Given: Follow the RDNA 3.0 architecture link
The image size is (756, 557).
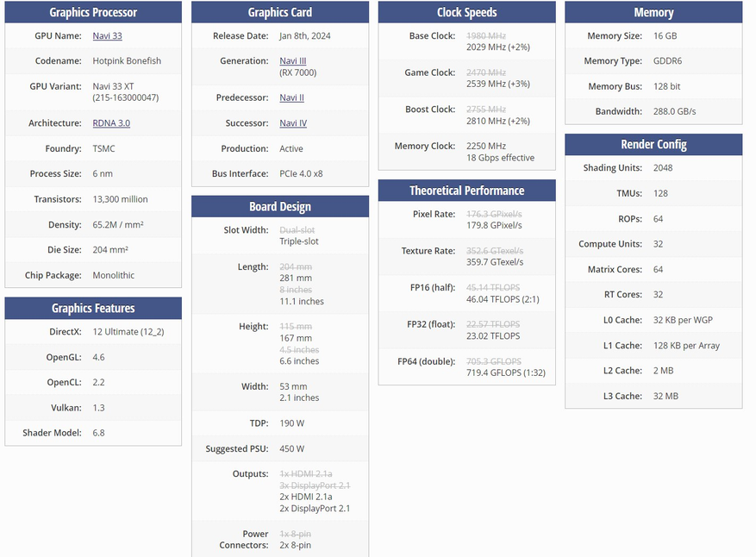Looking at the screenshot, I should point(111,123).
